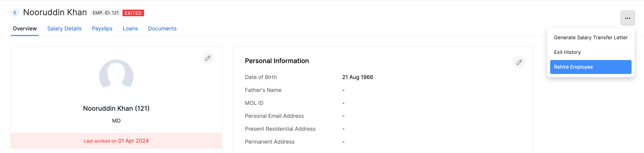Open the three-dots more actions menu
644x153 pixels.
click(x=628, y=18)
